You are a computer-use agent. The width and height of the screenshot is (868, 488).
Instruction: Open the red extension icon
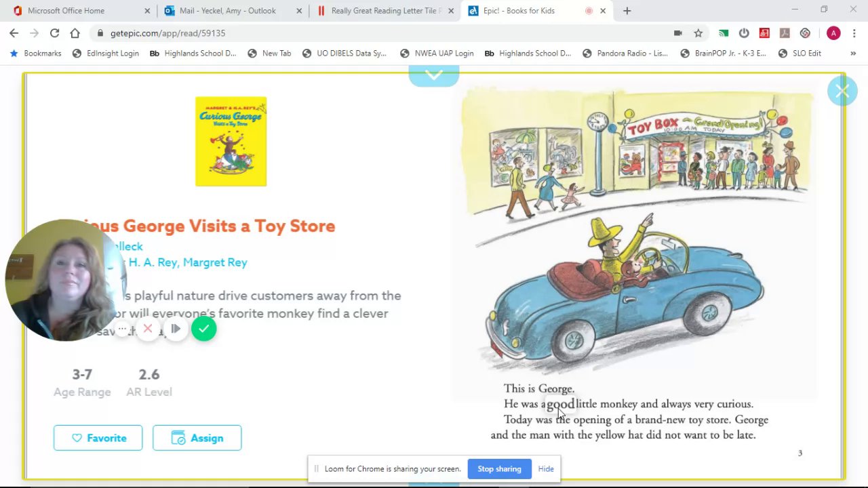(764, 33)
